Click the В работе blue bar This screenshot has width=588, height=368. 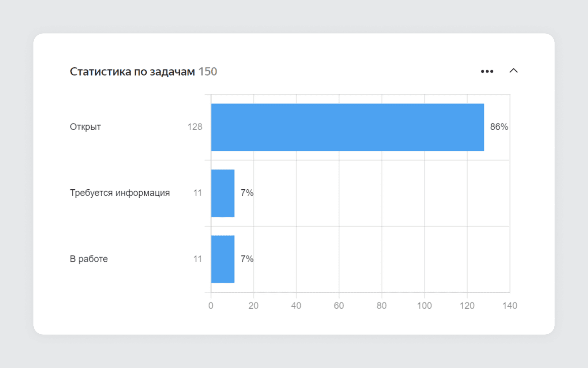(x=223, y=259)
